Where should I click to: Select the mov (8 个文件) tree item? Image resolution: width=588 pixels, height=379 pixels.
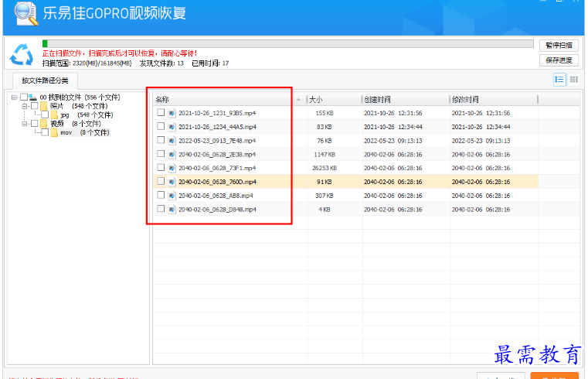85,132
